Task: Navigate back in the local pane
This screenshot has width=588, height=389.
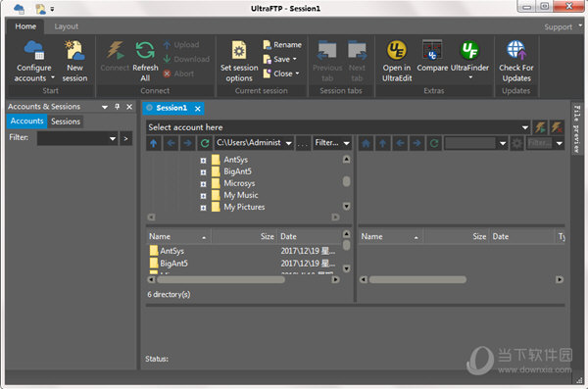Action: (x=171, y=143)
